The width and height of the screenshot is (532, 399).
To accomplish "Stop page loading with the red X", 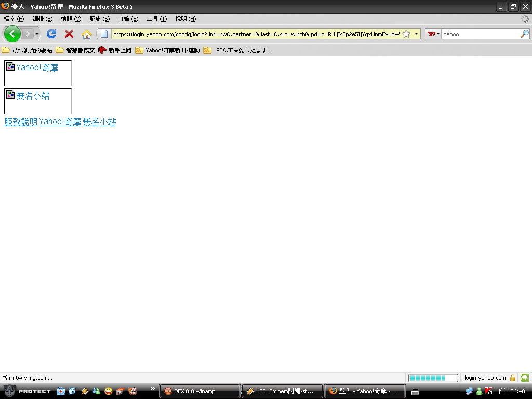I will coord(69,34).
